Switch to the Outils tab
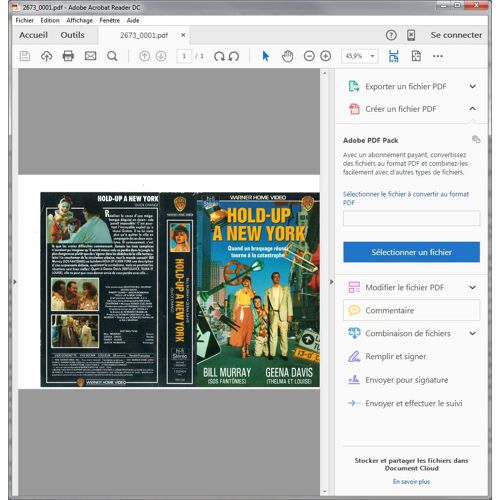500x500 pixels. [72, 35]
